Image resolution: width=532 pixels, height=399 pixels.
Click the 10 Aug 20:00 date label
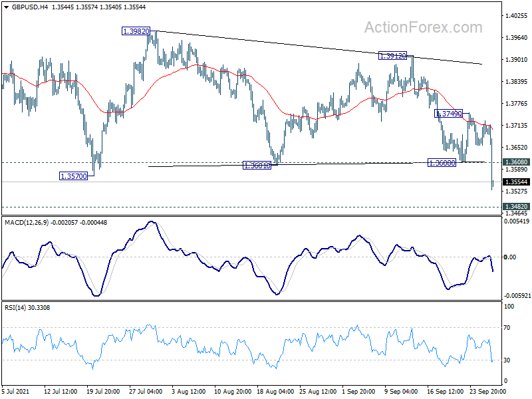click(x=233, y=392)
